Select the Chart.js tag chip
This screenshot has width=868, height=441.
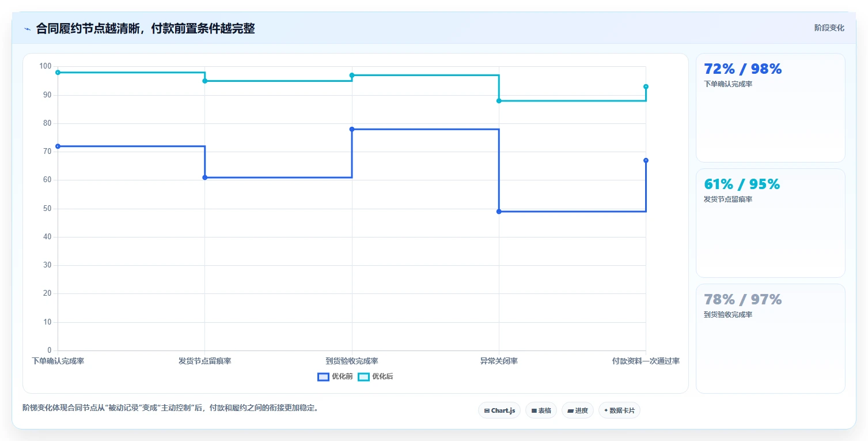499,410
